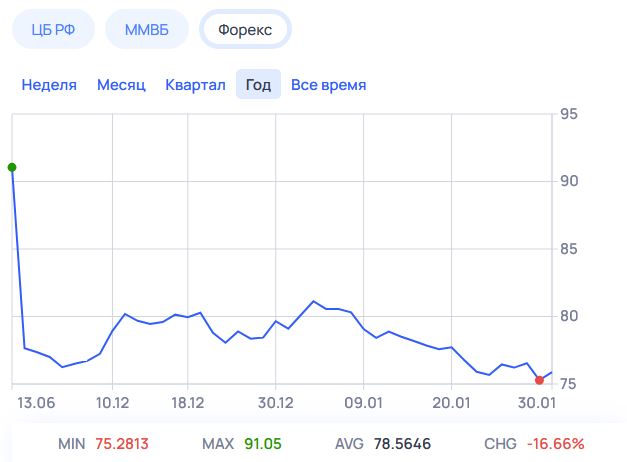
Task: Click the green maximum point marker
Action: pos(12,167)
